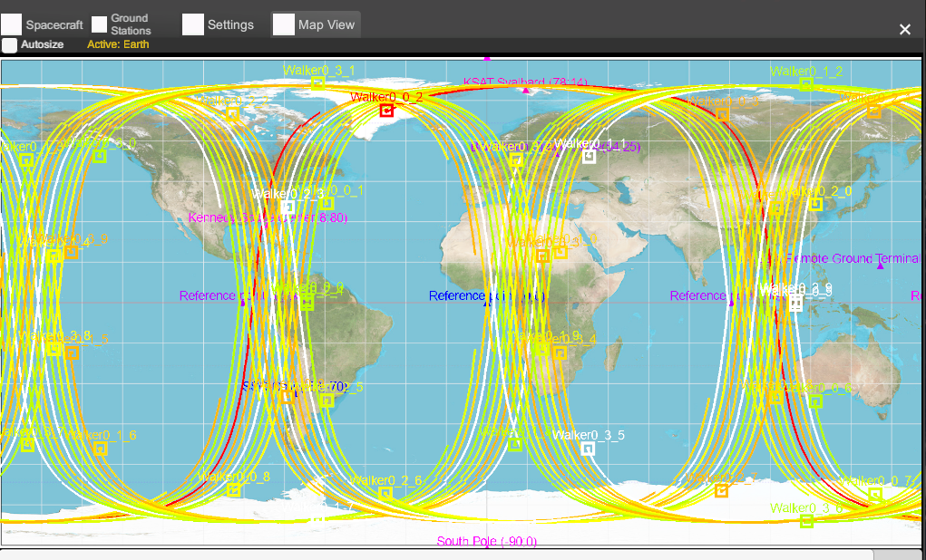Viewport: 926px width, 560px height.
Task: Click the Walker0_0_8 satellite marker
Action: (233, 490)
